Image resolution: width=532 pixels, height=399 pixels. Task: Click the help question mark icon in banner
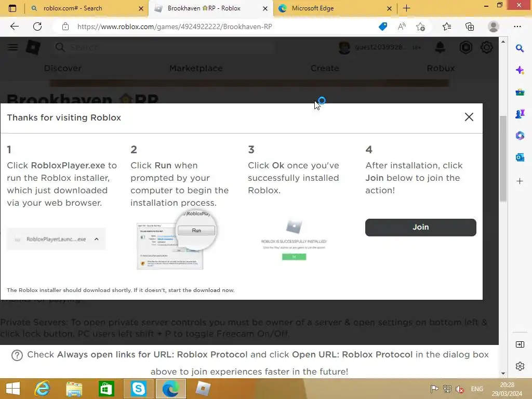tap(17, 355)
